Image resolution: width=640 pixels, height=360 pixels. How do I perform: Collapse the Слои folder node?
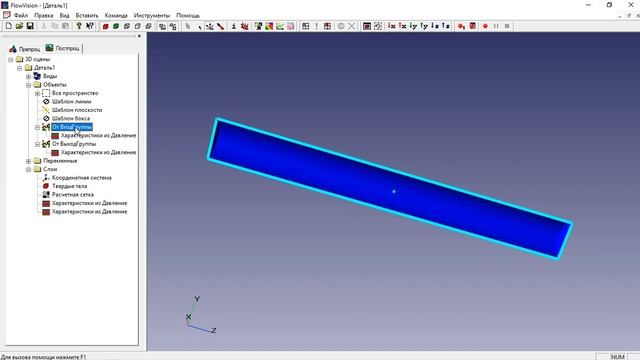coord(29,169)
